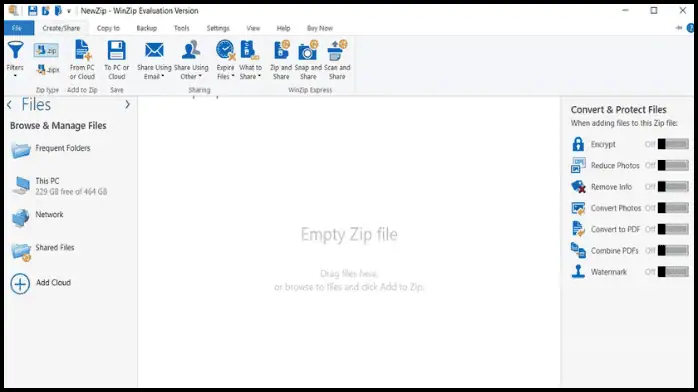Click What to Share icon
The width and height of the screenshot is (698, 392).
click(250, 50)
